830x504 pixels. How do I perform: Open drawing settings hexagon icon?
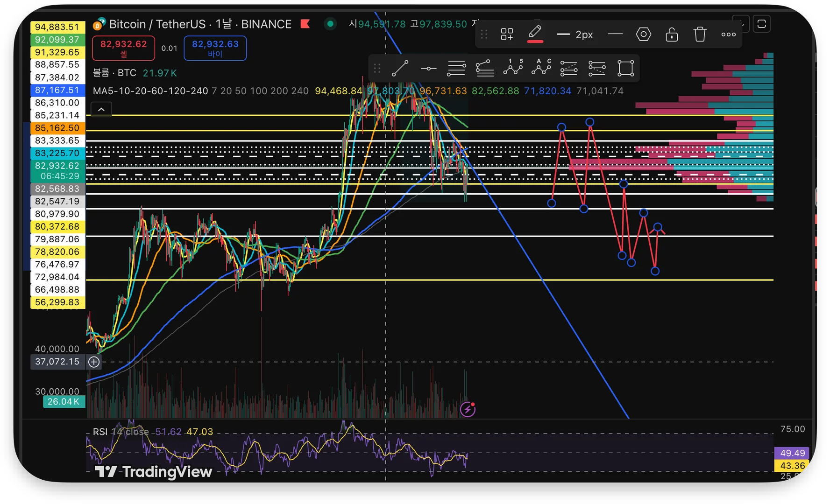(x=644, y=34)
